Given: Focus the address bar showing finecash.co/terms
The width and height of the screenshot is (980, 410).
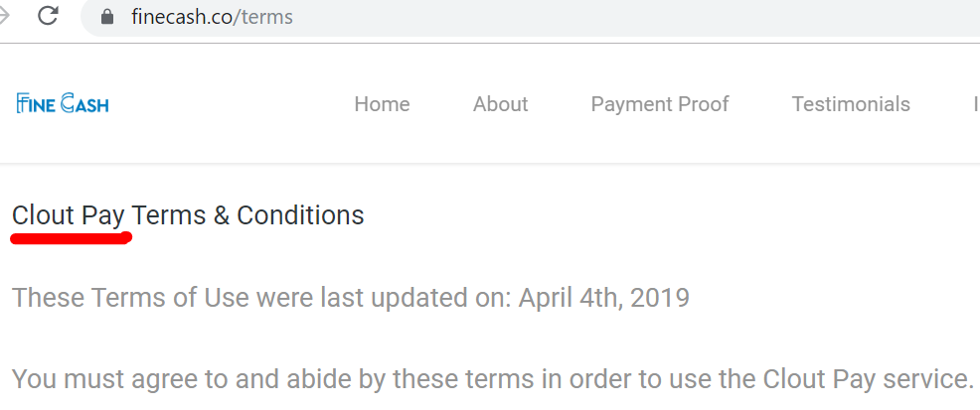Looking at the screenshot, I should [x=532, y=17].
